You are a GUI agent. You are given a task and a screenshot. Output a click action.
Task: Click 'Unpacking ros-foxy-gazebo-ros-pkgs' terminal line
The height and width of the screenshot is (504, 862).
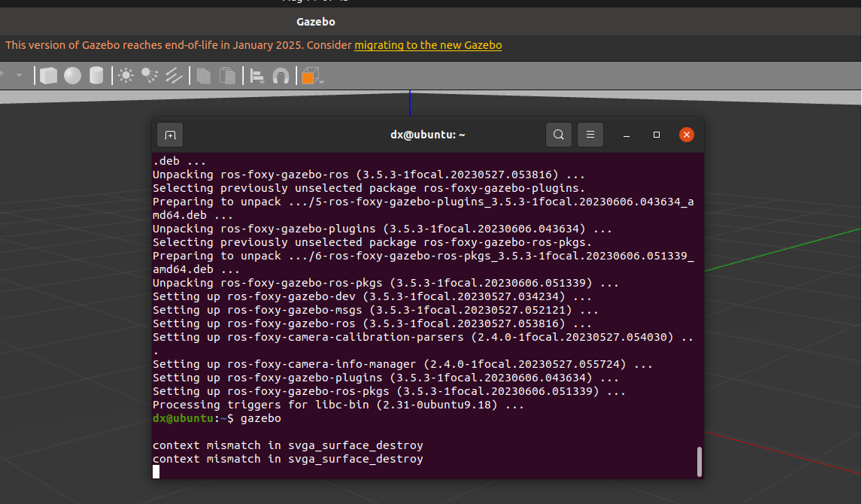point(385,283)
